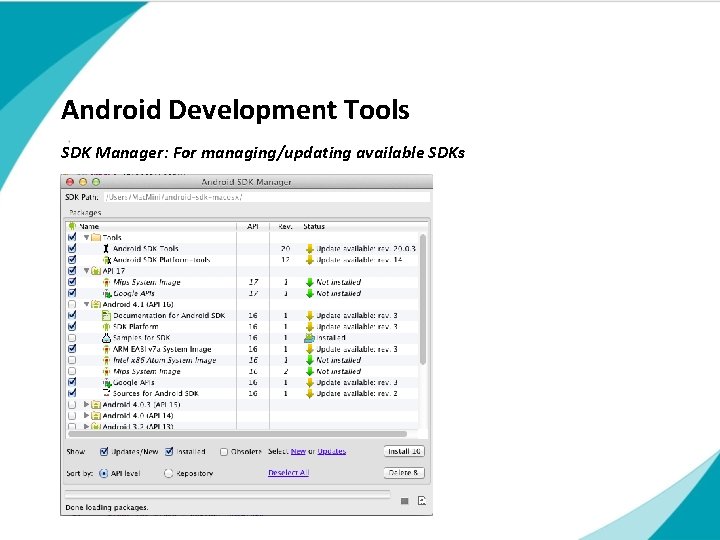Click the green arrow in Intel x86 Atom row
The image size is (720, 540).
309,360
